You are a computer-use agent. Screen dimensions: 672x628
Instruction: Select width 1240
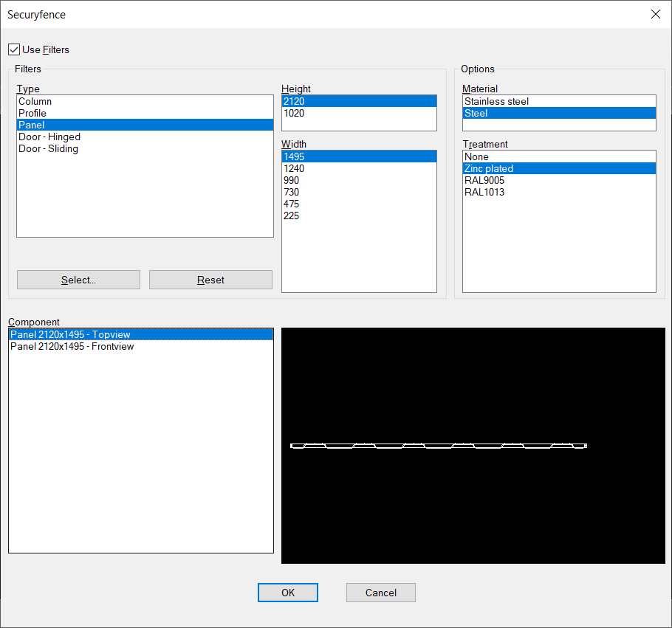(x=359, y=168)
